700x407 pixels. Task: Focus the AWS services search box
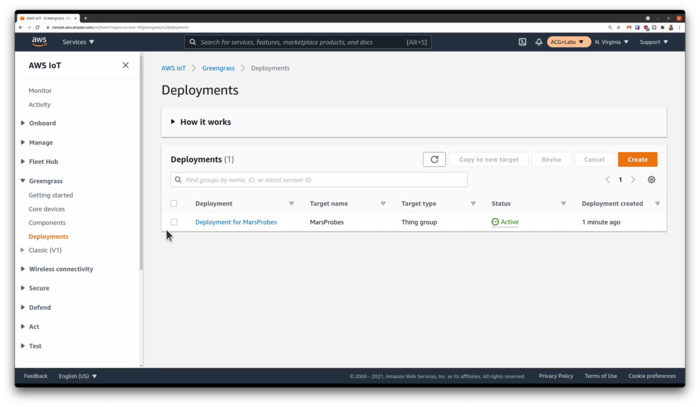pyautogui.click(x=308, y=42)
